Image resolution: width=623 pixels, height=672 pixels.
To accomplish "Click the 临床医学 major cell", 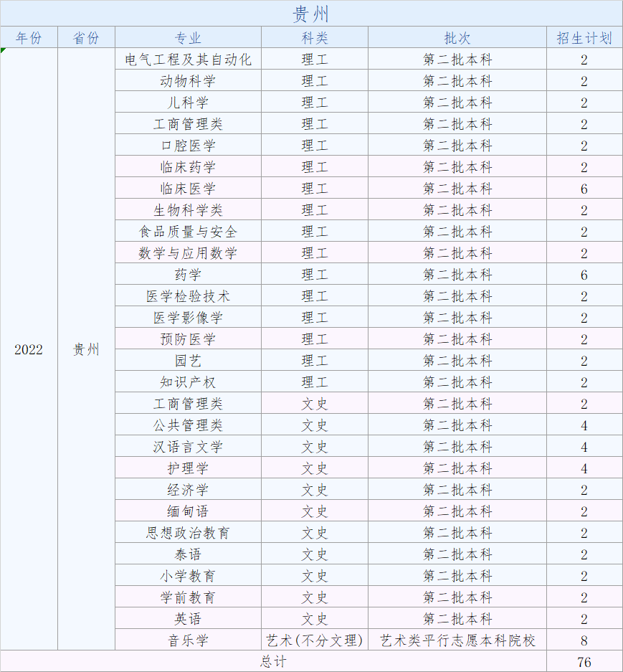I will pos(188,189).
